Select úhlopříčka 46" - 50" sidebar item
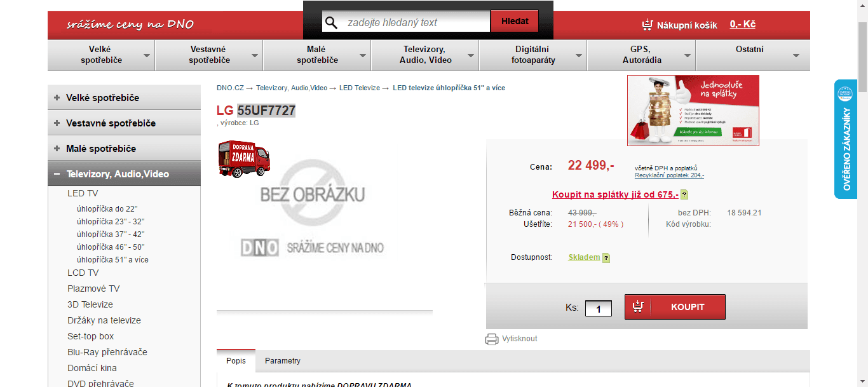 (111, 247)
